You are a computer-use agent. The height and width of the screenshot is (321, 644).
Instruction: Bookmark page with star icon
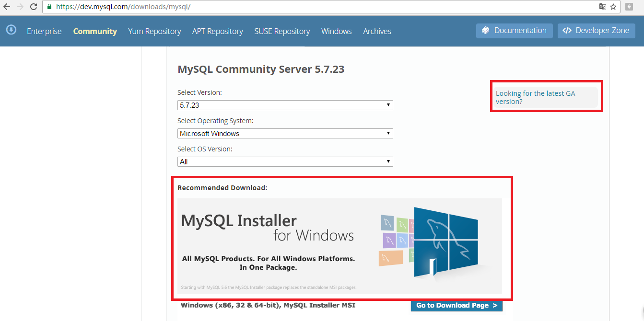point(613,7)
